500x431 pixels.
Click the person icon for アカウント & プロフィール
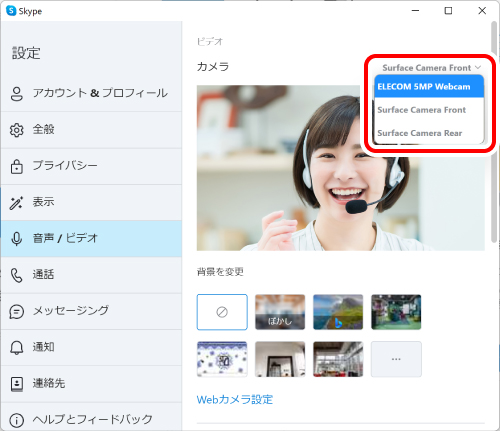pos(17,94)
